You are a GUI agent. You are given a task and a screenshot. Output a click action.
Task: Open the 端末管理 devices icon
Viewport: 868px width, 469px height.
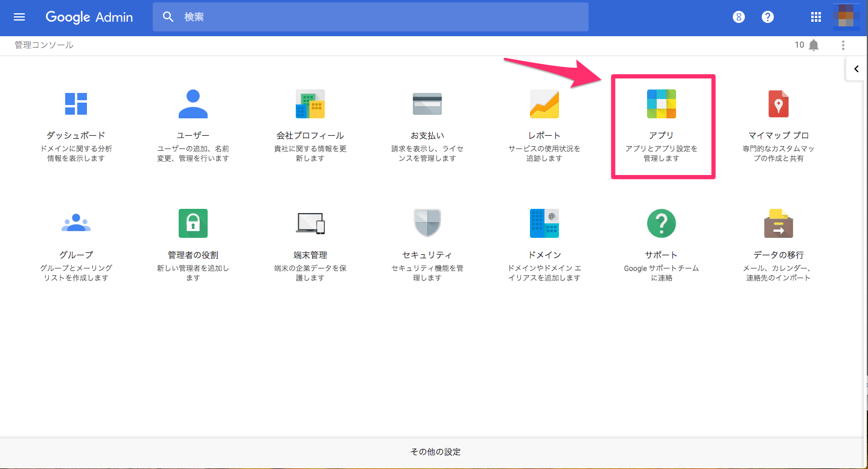point(310,223)
